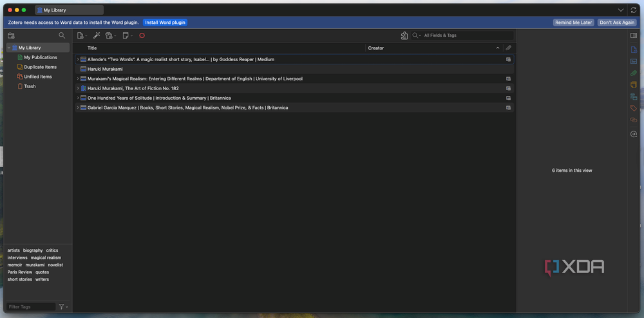Viewport: 644px width, 318px height.
Task: Select the My Library tab
Action: [69, 10]
